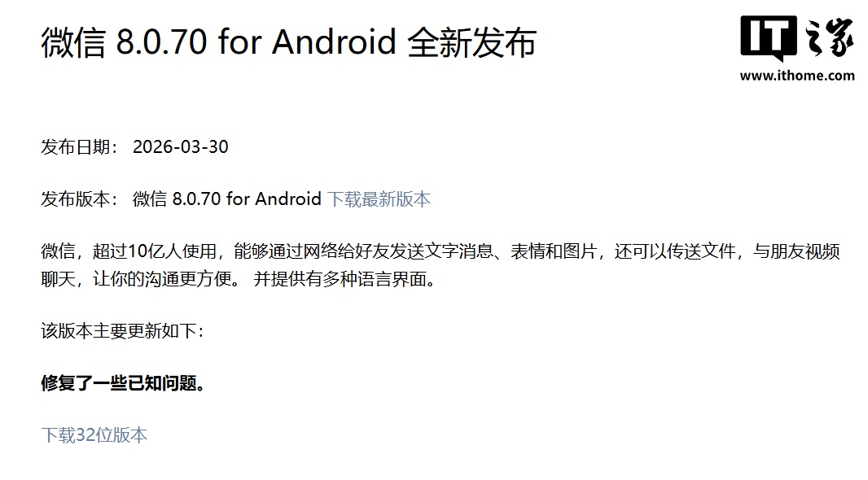Click the release date 2026-03-30
Screen dimensions: 868x480
(181, 147)
